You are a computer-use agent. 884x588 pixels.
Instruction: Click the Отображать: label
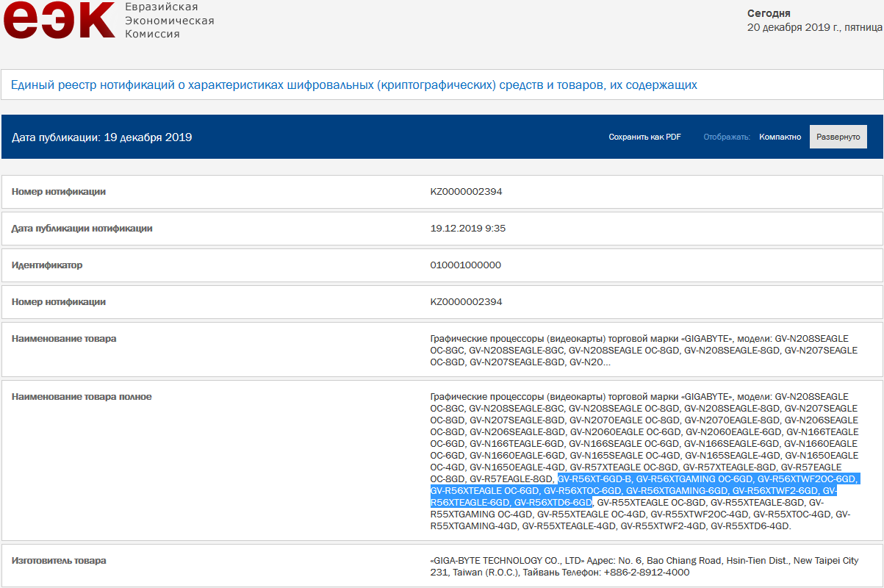click(x=727, y=137)
